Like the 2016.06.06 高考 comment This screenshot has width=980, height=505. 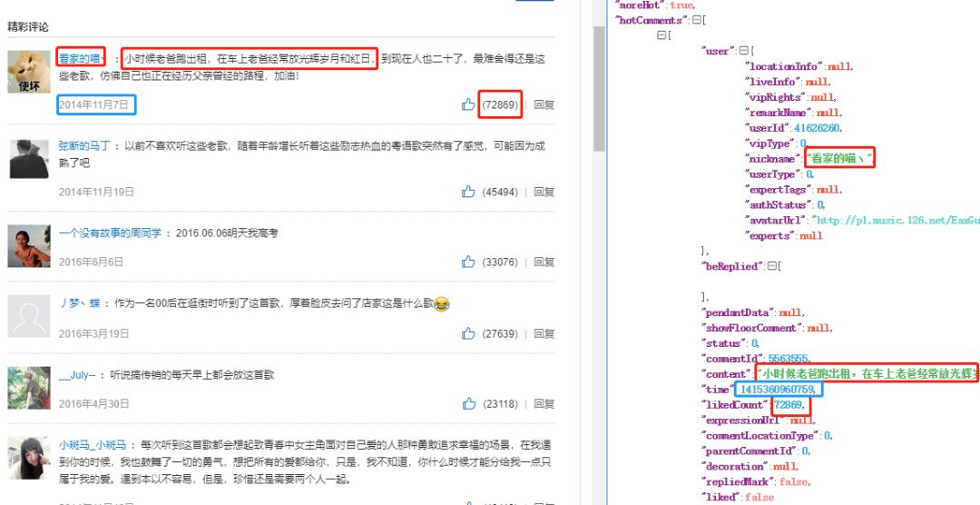pyautogui.click(x=468, y=262)
